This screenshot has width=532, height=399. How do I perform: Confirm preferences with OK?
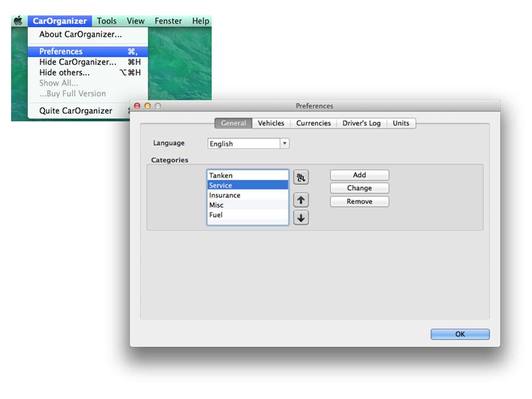(460, 334)
